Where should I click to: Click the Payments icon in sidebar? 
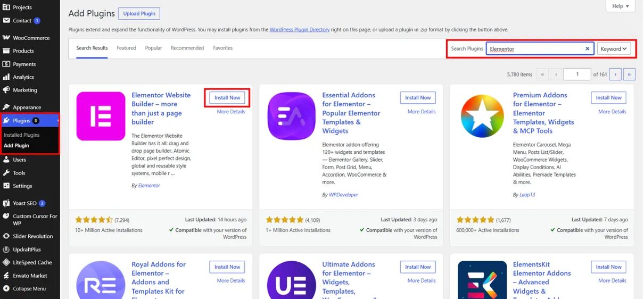point(6,64)
